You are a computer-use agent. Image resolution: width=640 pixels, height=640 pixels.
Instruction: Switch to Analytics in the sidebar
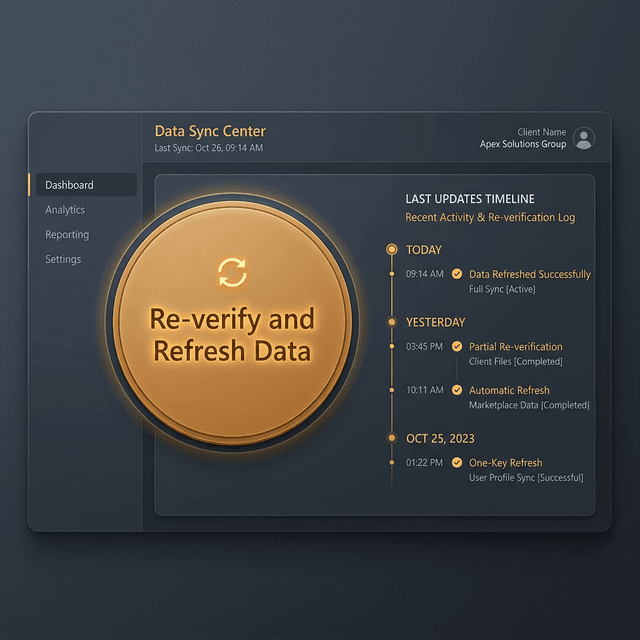tap(65, 210)
